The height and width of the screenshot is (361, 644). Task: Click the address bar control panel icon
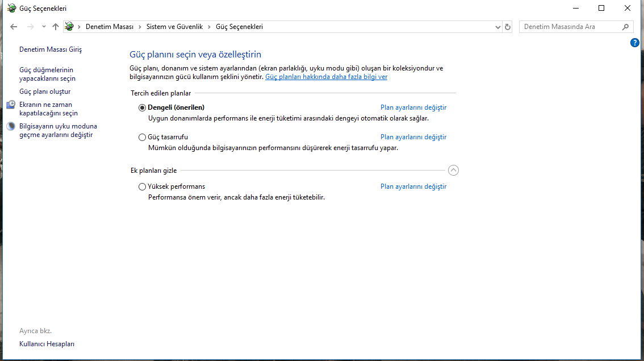pos(69,27)
